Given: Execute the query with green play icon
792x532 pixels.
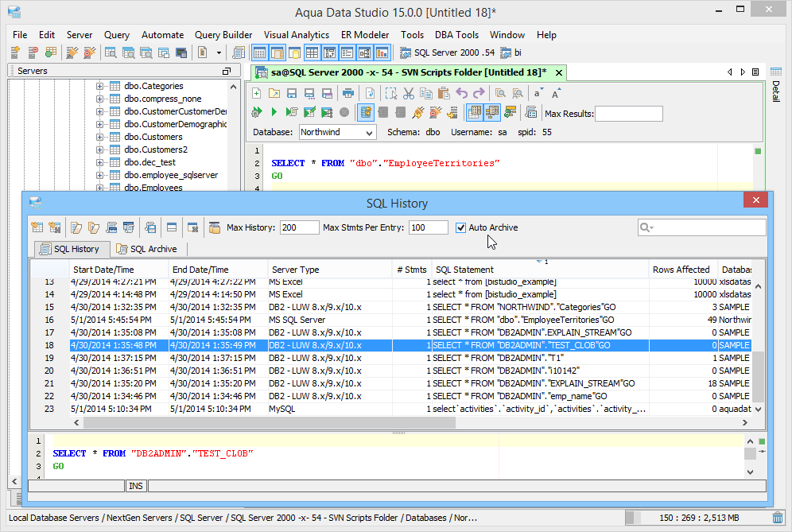Looking at the screenshot, I should pos(274,112).
